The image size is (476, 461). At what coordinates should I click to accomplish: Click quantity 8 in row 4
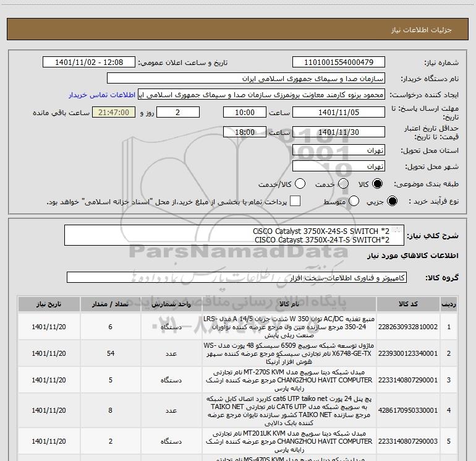tap(111, 410)
